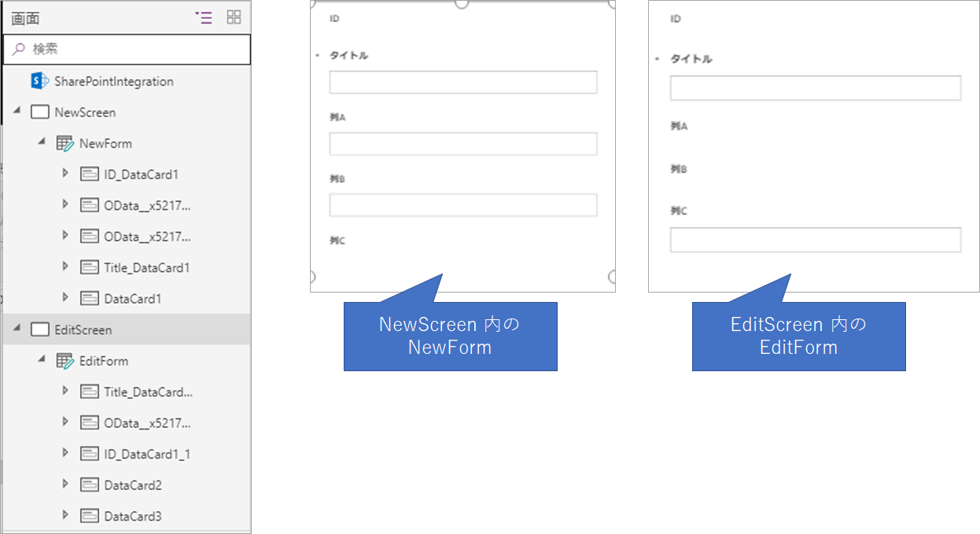This screenshot has height=534, width=980.
Task: Click the ID_DataCard1 card icon
Action: [x=90, y=175]
